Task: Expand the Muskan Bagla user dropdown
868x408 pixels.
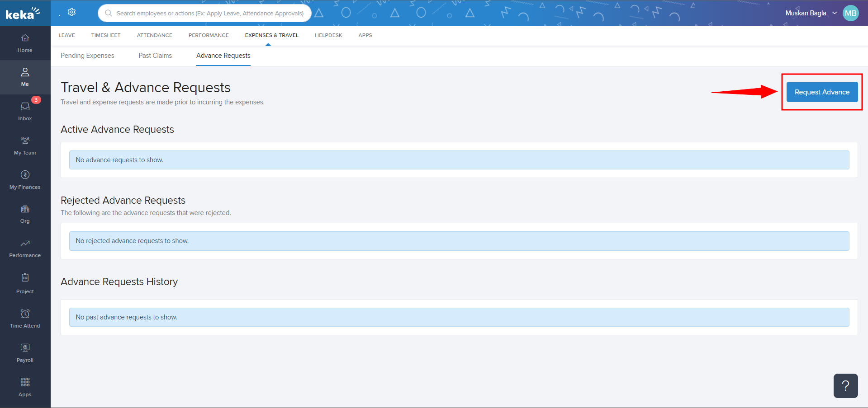Action: click(811, 13)
